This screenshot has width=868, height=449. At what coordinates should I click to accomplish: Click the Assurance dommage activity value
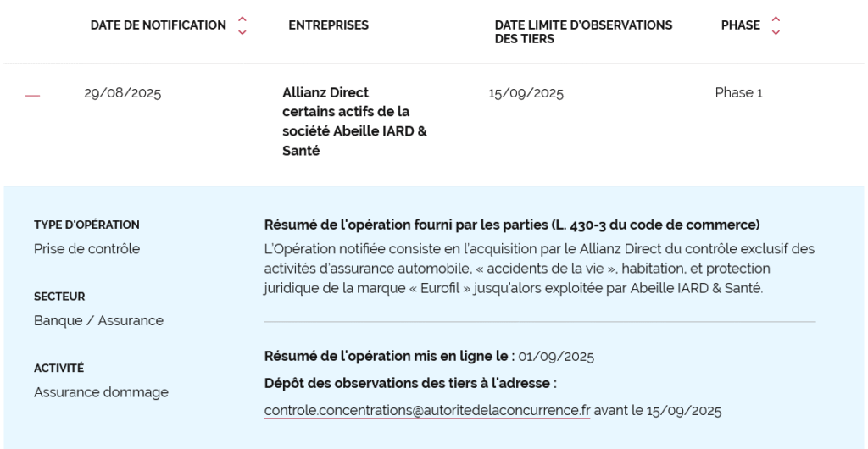pos(102,392)
